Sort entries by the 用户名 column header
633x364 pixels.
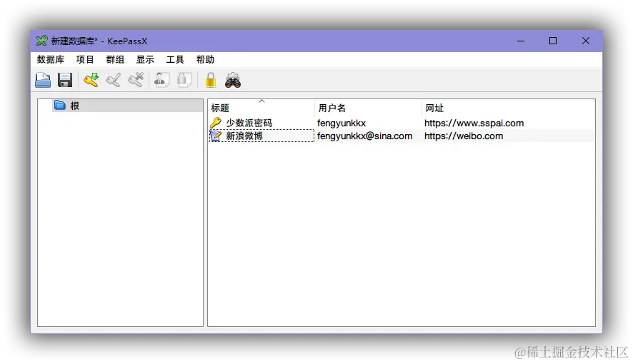[x=368, y=108]
